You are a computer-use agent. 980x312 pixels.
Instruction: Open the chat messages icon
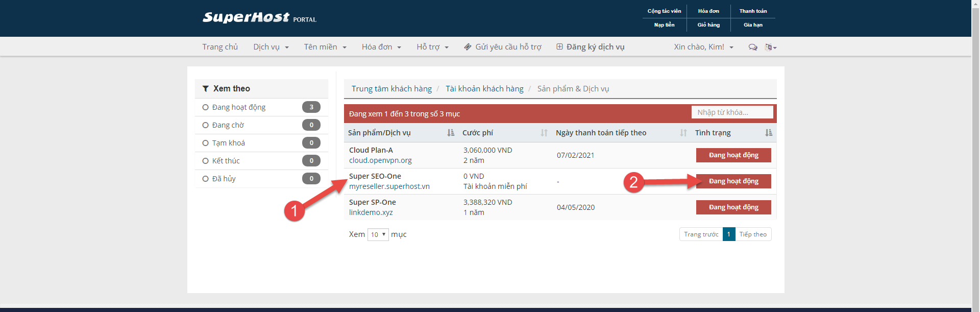pyautogui.click(x=752, y=47)
